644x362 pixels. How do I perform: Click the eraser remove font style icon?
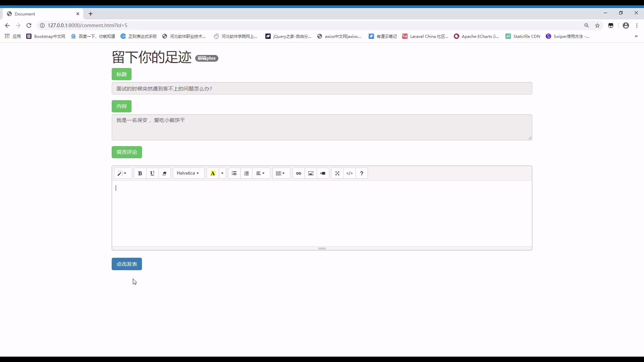(164, 173)
